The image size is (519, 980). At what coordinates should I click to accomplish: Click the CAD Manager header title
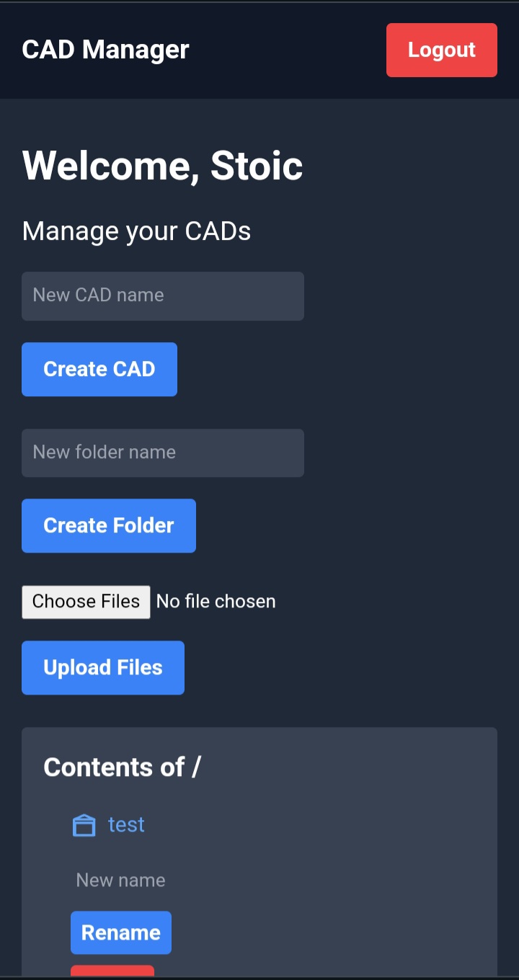[x=105, y=50]
